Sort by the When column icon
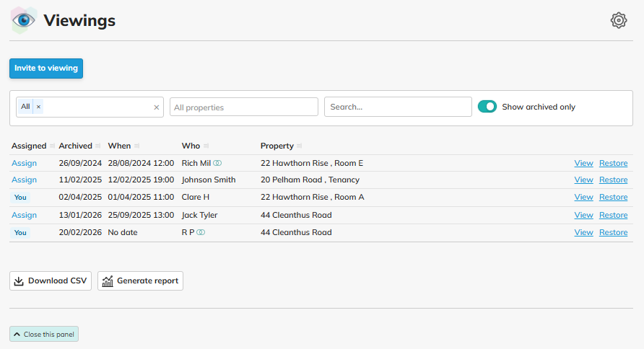Screen dimensions: 644x349 tap(137, 146)
